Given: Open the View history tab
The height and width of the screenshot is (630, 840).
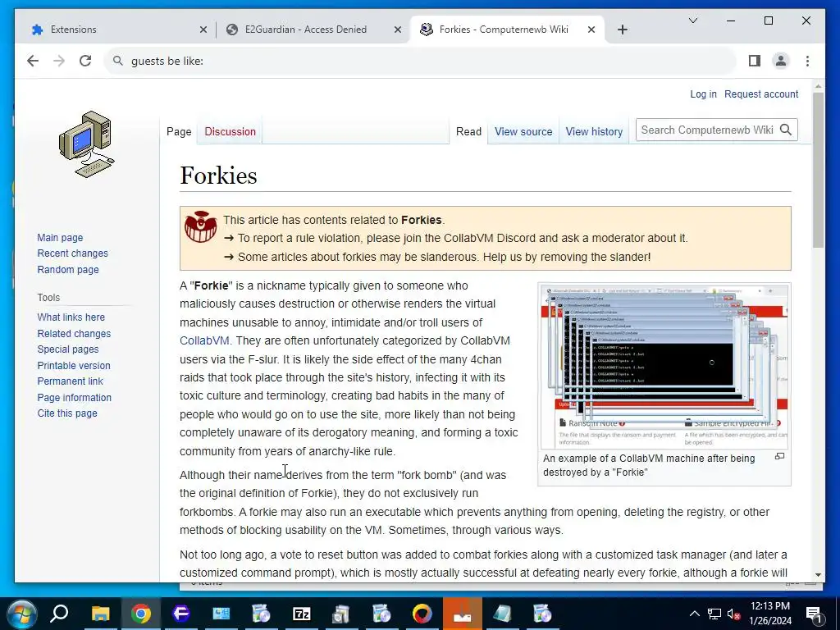Looking at the screenshot, I should coord(594,132).
